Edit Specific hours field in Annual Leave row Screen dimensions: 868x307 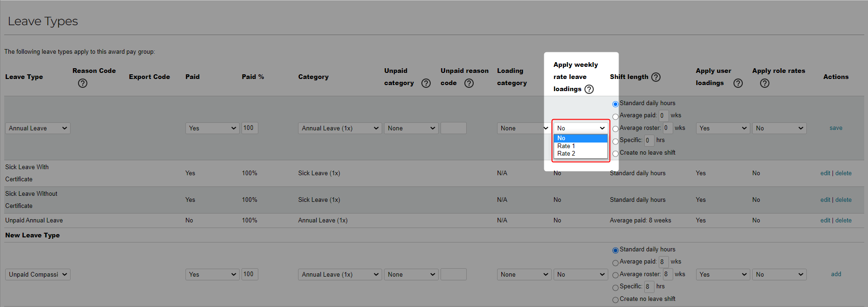point(649,140)
